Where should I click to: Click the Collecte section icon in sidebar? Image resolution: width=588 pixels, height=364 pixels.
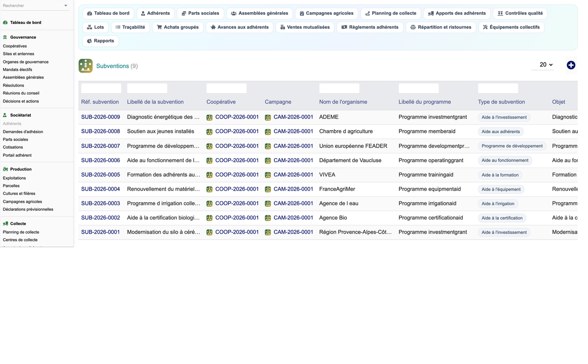[x=5, y=223]
